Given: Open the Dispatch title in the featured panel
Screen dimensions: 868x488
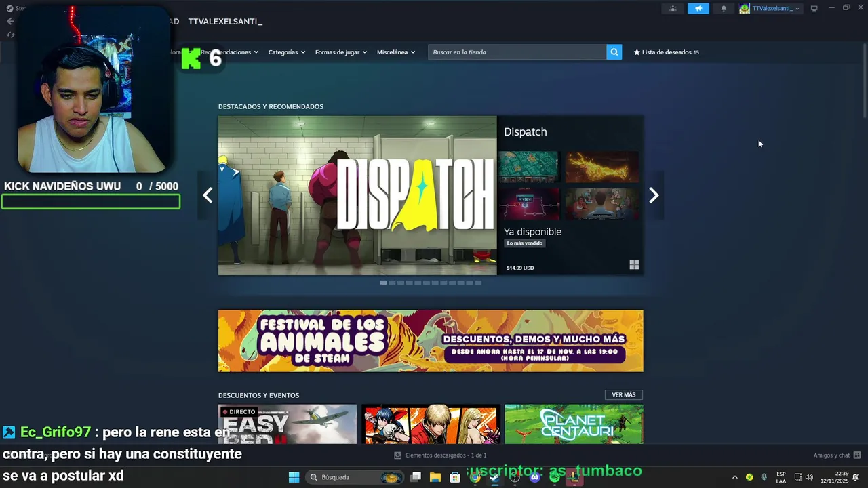Looking at the screenshot, I should point(525,132).
